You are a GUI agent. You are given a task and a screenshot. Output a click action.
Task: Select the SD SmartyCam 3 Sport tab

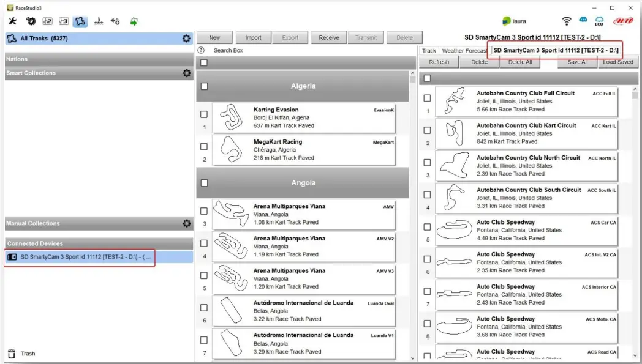click(556, 50)
